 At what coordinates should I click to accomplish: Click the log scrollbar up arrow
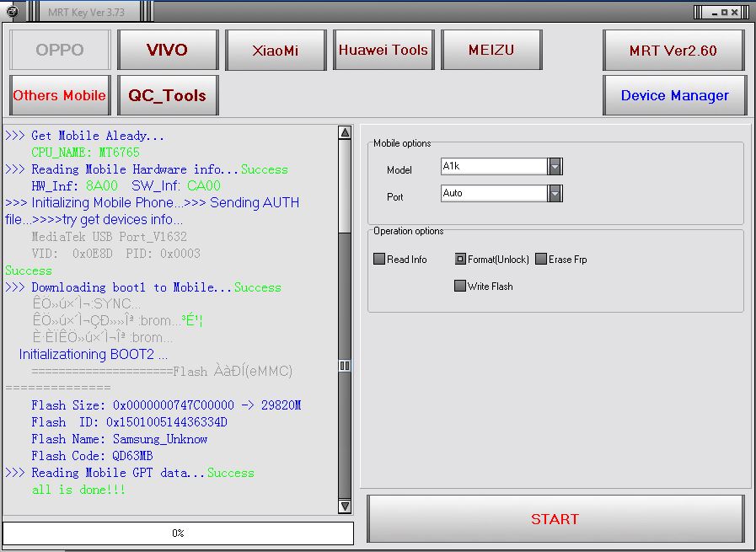345,132
